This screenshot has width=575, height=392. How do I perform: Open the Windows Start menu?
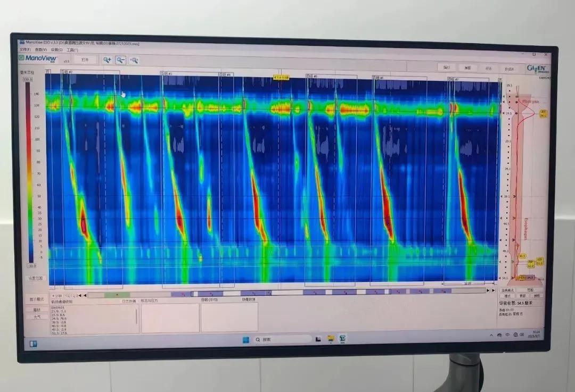click(x=246, y=340)
